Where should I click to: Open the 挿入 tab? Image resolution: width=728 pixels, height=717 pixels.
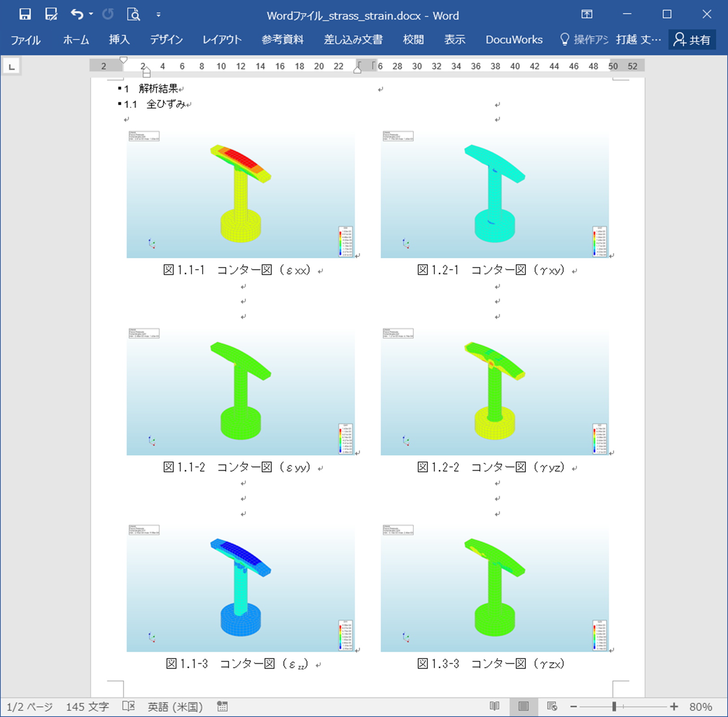point(119,40)
